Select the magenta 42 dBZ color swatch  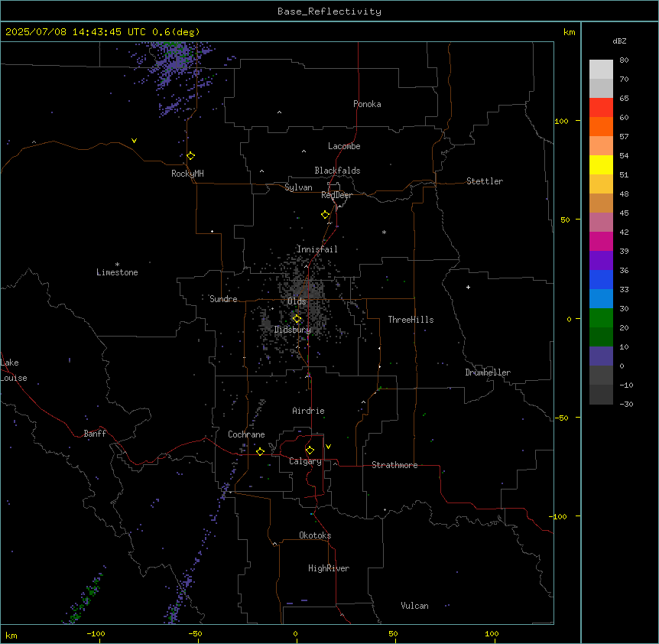tap(601, 241)
